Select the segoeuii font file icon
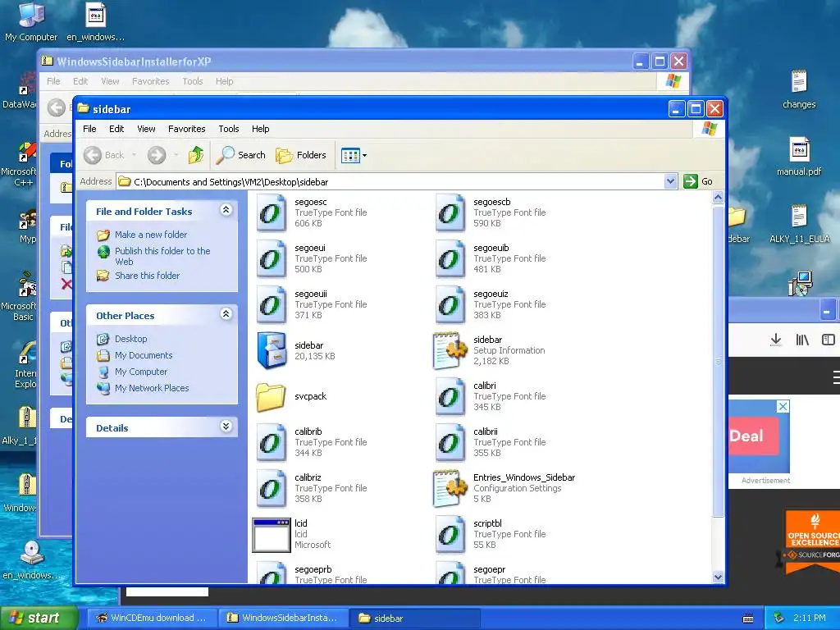This screenshot has height=630, width=840. tap(271, 305)
